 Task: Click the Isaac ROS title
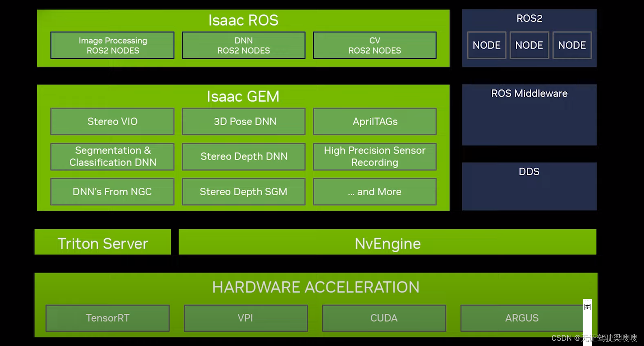tap(243, 20)
